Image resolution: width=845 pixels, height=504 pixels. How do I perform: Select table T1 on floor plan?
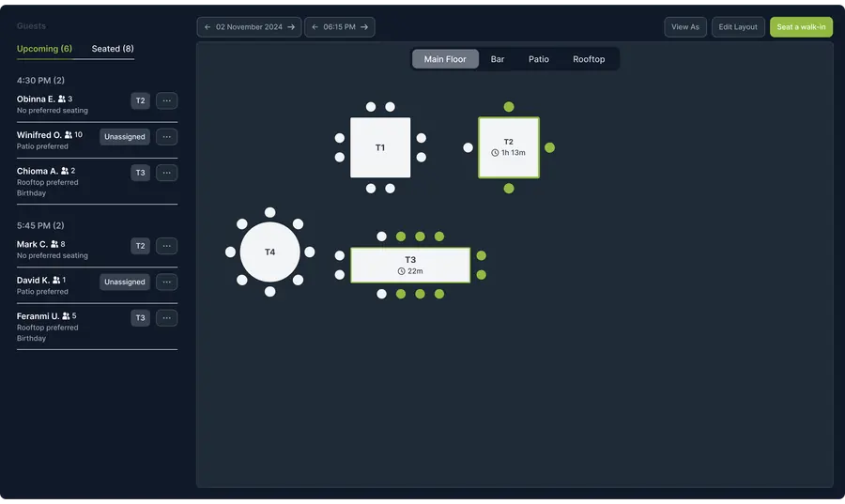[x=380, y=147]
